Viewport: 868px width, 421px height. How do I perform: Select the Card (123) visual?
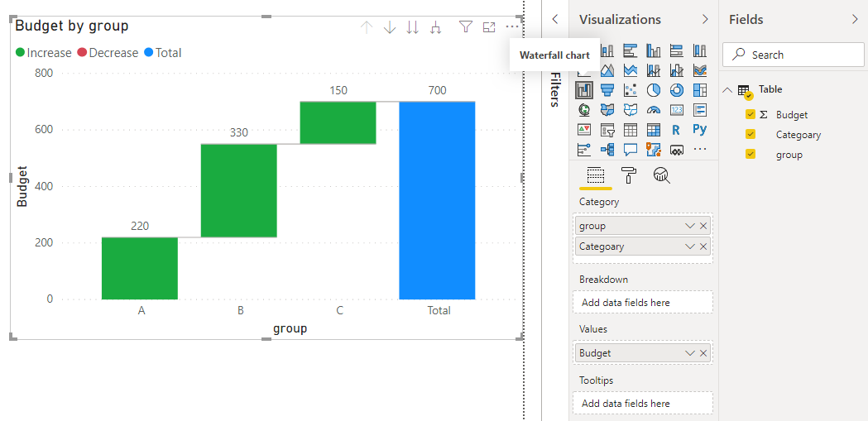(x=677, y=109)
